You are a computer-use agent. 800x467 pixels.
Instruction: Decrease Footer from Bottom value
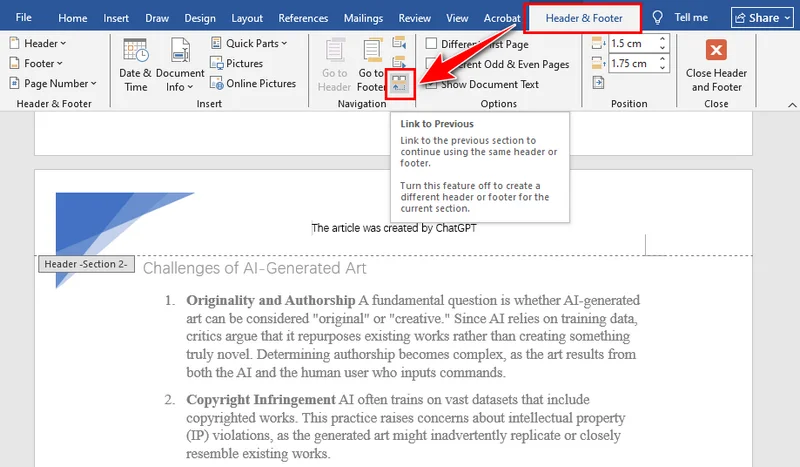pyautogui.click(x=662, y=67)
